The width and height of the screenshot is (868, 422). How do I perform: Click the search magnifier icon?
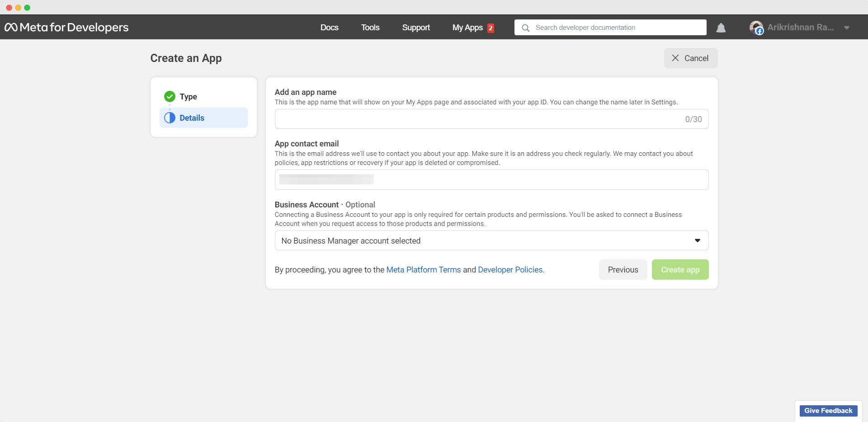525,28
